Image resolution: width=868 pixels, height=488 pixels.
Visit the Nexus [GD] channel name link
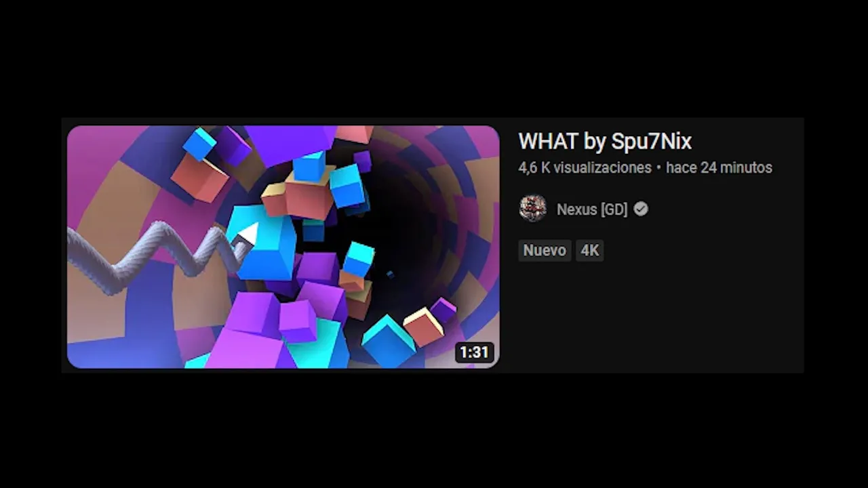click(x=591, y=209)
